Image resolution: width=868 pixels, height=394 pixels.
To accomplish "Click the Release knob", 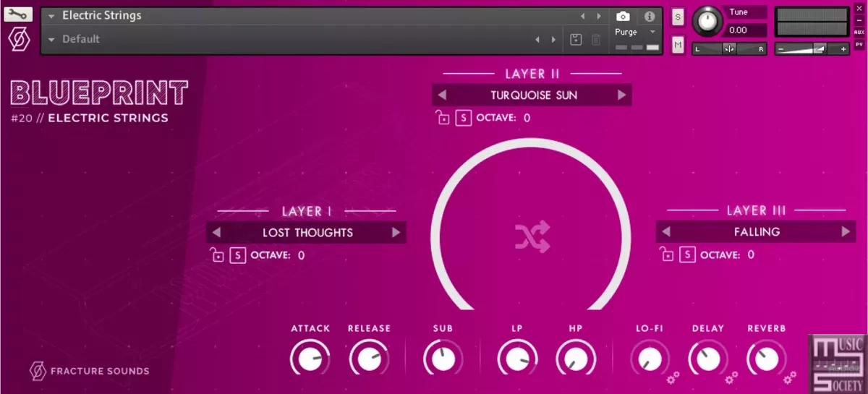I will pos(369,359).
